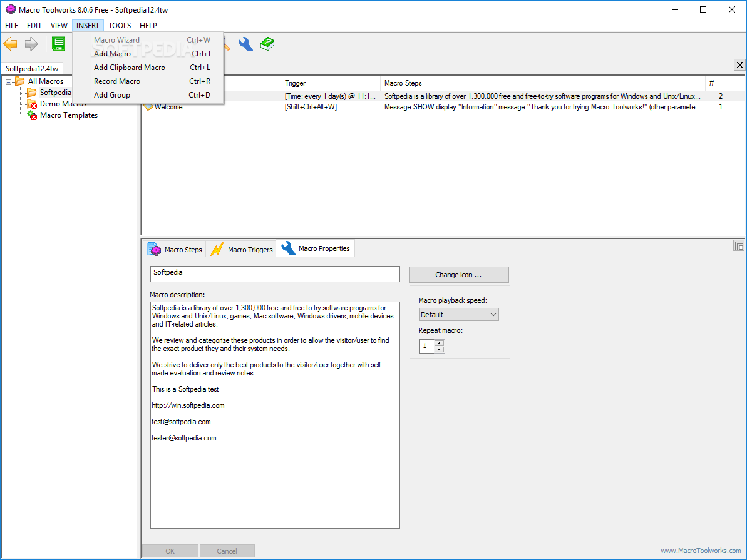Click the Message SHOW macro steps cell
This screenshot has width=747, height=560.
click(543, 107)
